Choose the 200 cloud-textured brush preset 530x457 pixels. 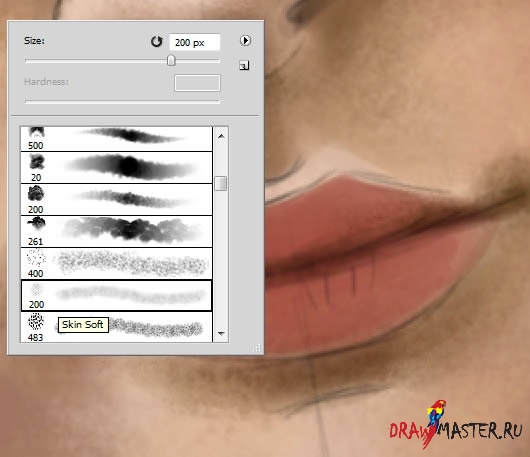coord(116,199)
